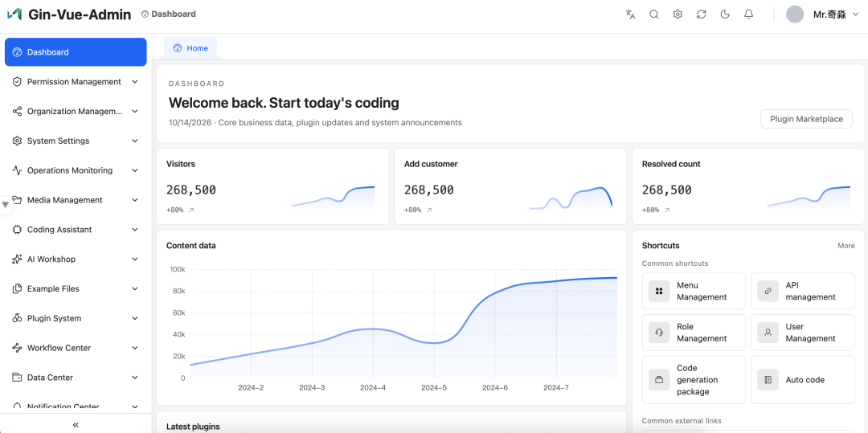Click the User Management person icon
868x433 pixels.
click(x=768, y=333)
